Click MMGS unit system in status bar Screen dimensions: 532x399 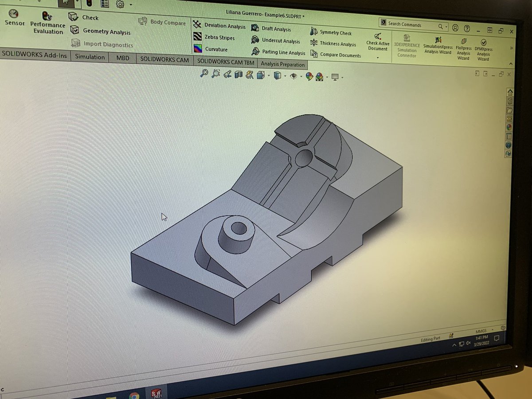point(481,332)
